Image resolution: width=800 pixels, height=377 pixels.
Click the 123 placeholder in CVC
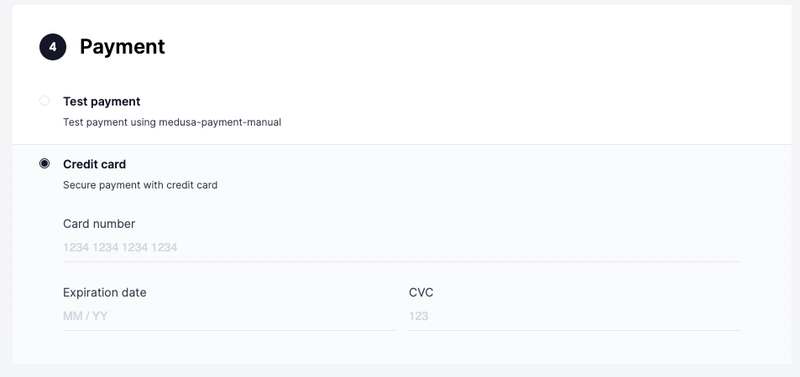418,316
